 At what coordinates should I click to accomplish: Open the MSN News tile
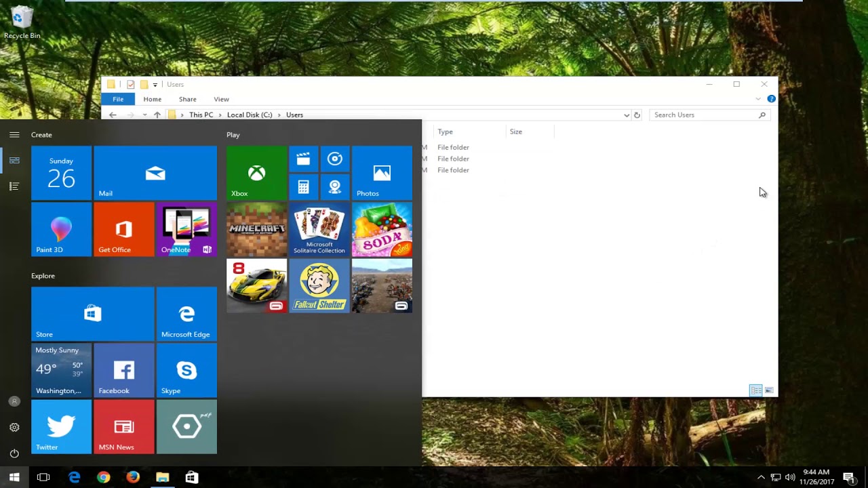coord(124,426)
